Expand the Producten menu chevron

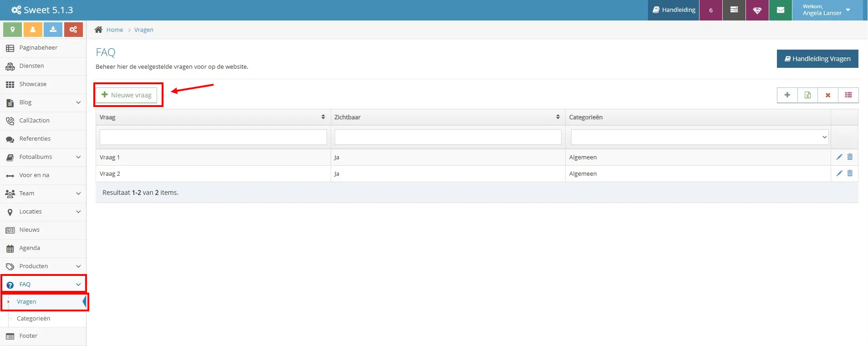78,266
